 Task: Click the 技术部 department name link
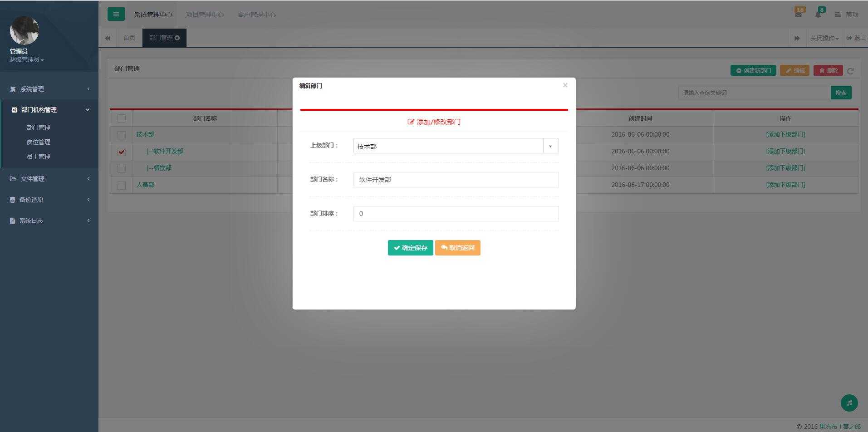point(146,134)
